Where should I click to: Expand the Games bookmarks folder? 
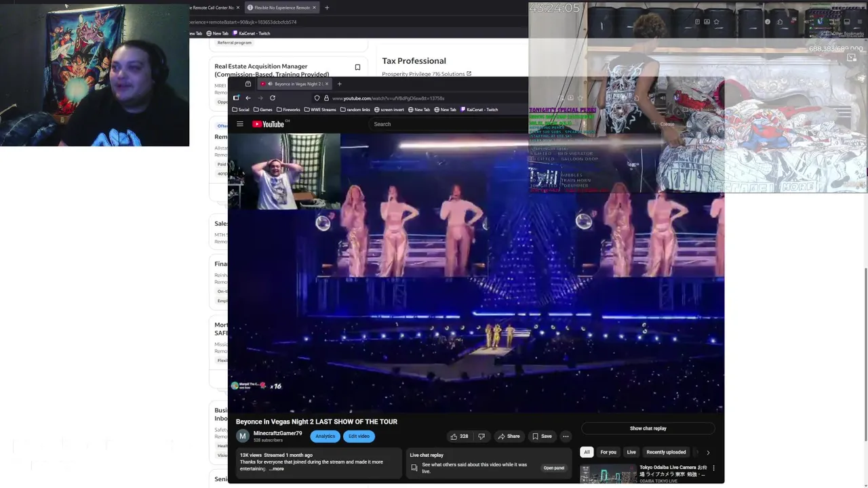[x=263, y=110]
